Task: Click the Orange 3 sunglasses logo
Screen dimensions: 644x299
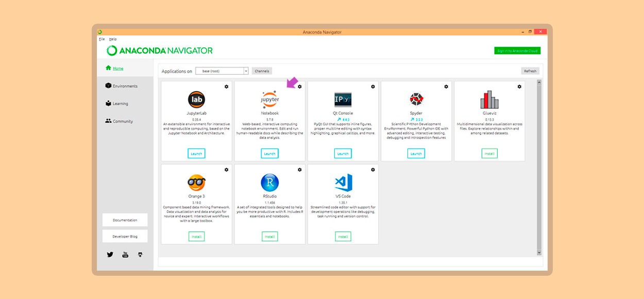Action: click(196, 182)
